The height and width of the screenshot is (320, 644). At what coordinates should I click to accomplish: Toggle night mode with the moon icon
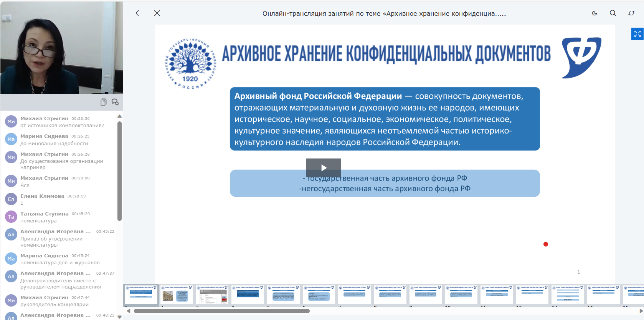tap(594, 13)
